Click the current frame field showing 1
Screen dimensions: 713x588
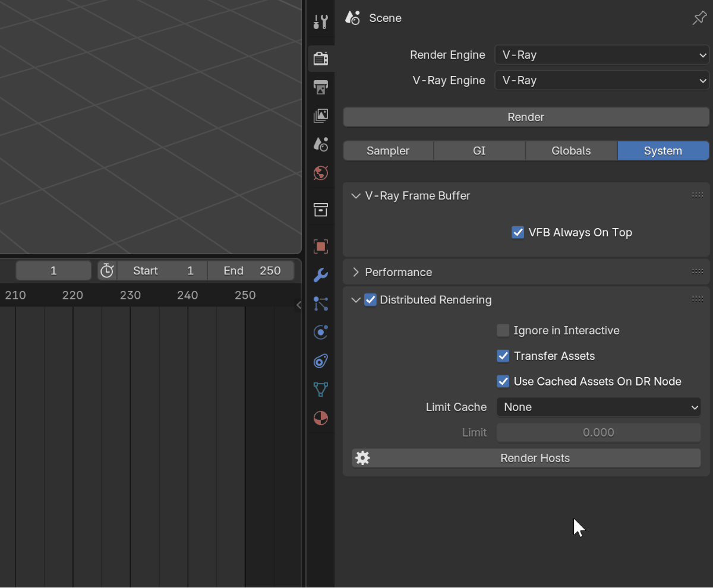tap(53, 271)
